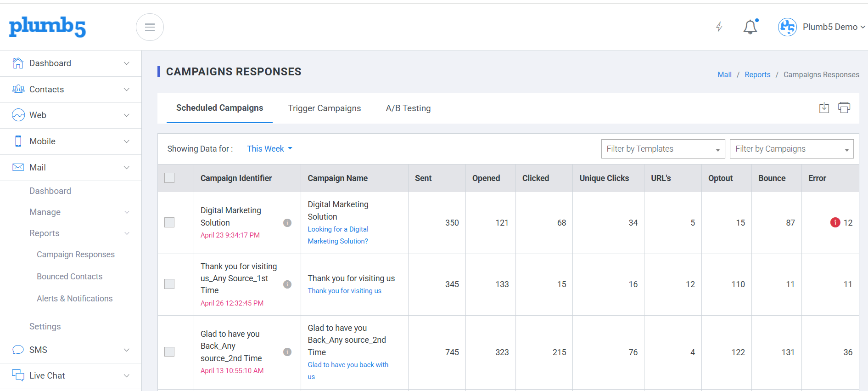Viewport: 868px width, 391px height.
Task: Expand the Contacts sidebar chevron
Action: 127,89
